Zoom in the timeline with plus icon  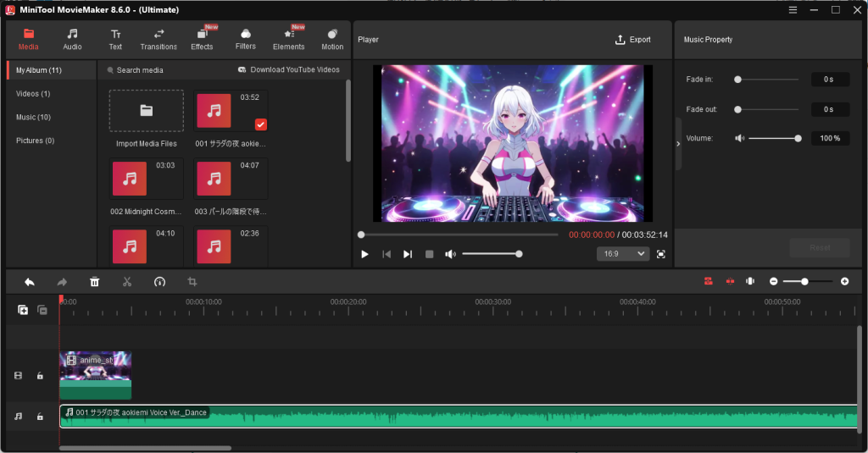click(844, 281)
